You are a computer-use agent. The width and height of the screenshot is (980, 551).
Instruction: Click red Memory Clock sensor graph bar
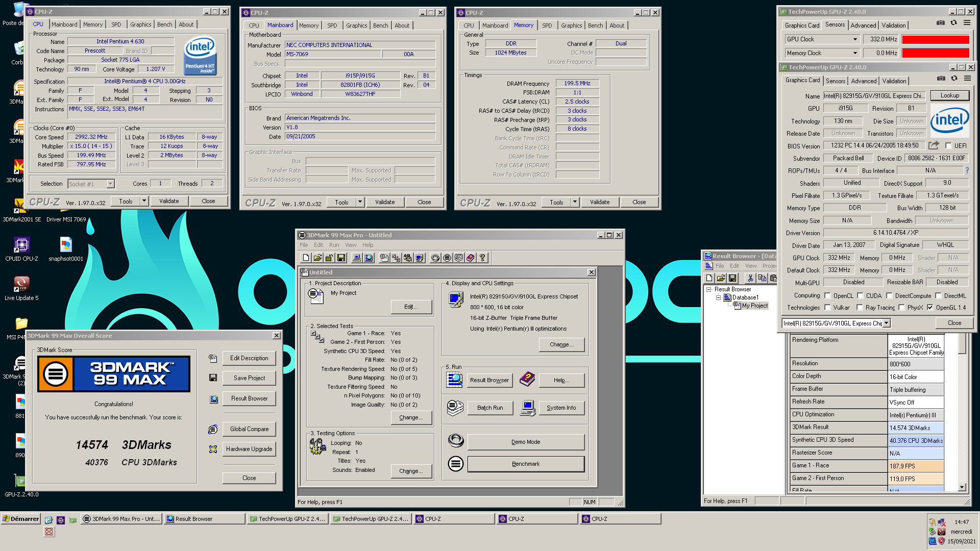935,53
